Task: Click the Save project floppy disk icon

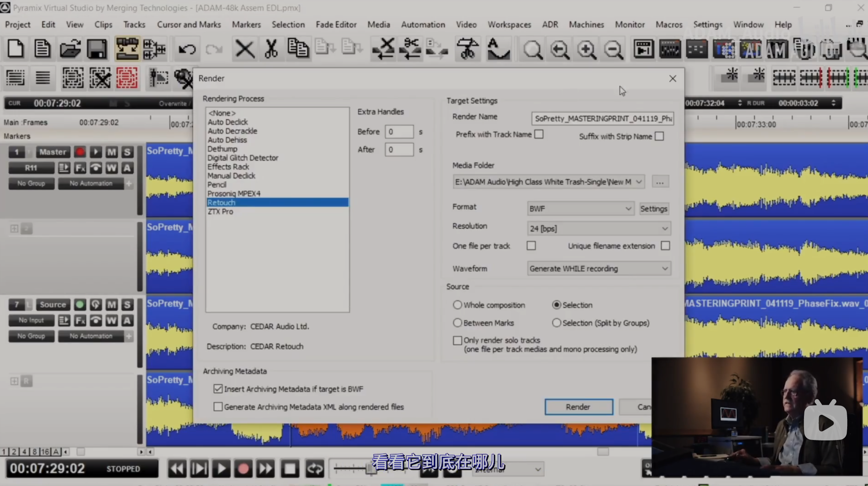Action: point(96,50)
